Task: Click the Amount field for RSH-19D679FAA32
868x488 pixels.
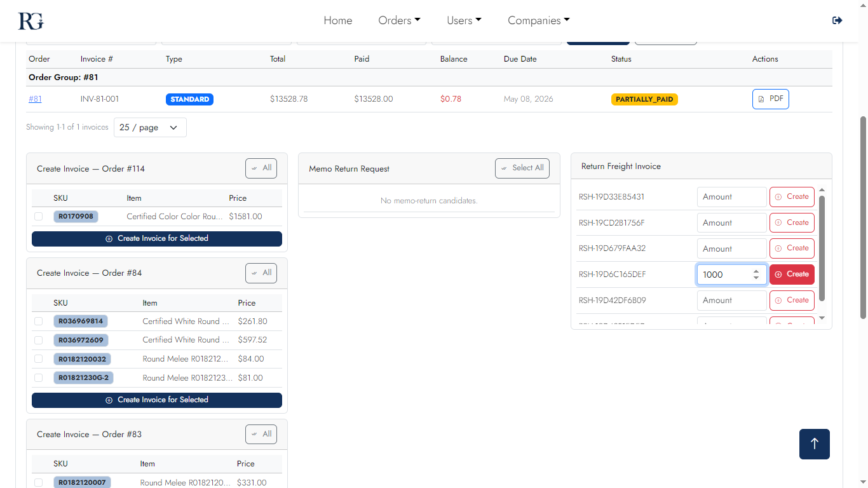Action: coord(731,248)
